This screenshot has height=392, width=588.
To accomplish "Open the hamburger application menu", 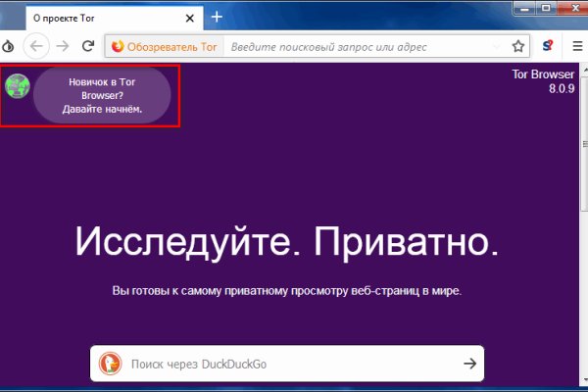I will 578,46.
